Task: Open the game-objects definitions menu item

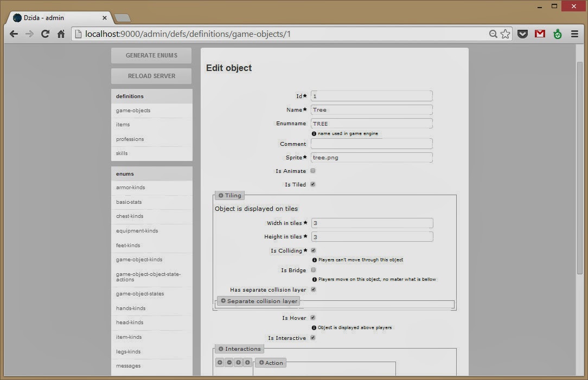Action: tap(133, 111)
